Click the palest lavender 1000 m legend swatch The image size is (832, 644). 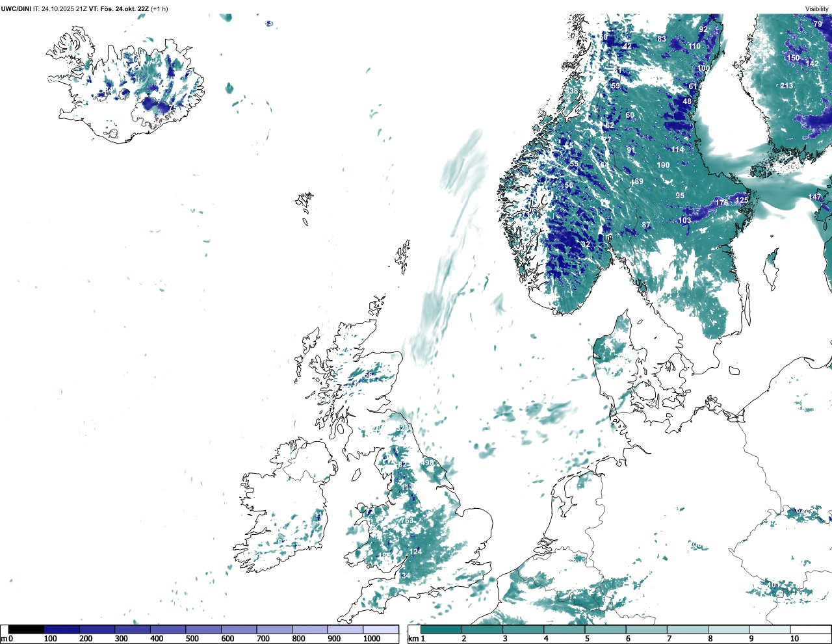coord(381,629)
